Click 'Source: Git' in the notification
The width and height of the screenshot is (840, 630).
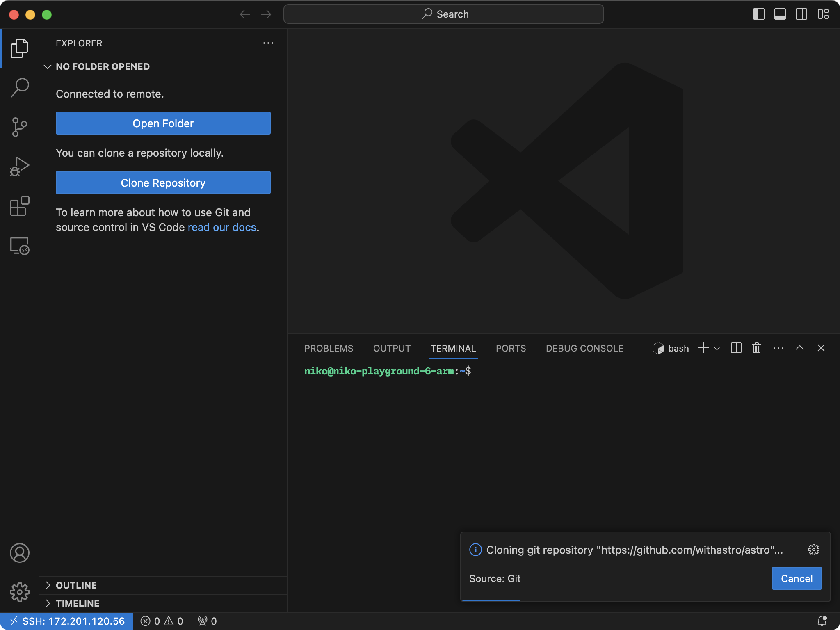coord(495,578)
